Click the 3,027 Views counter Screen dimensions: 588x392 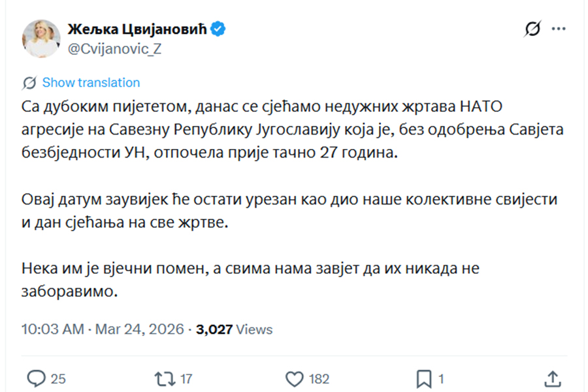pos(234,329)
